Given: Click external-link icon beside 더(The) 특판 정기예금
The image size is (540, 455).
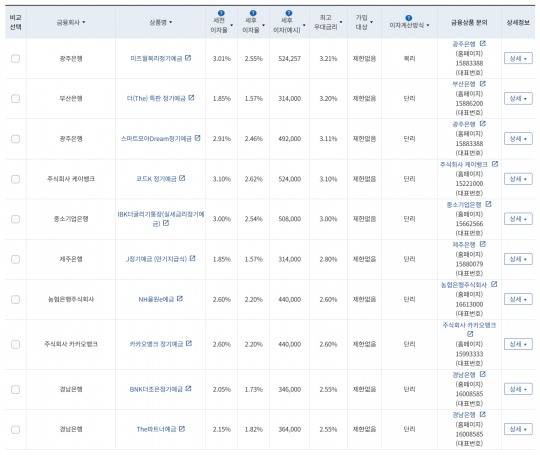Looking at the screenshot, I should [x=191, y=98].
